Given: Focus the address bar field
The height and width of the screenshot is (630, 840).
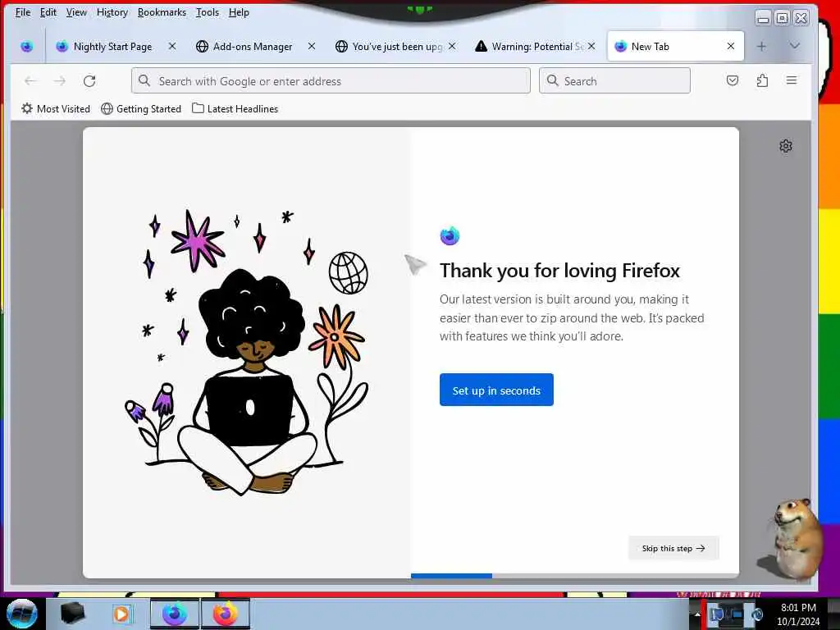Looking at the screenshot, I should [x=331, y=81].
